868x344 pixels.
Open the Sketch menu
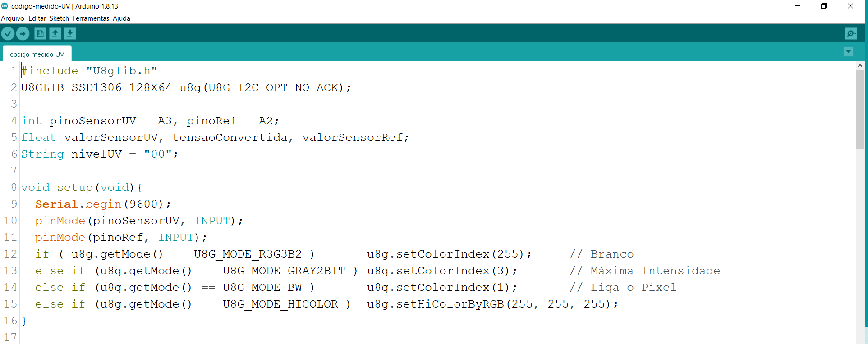tap(59, 18)
